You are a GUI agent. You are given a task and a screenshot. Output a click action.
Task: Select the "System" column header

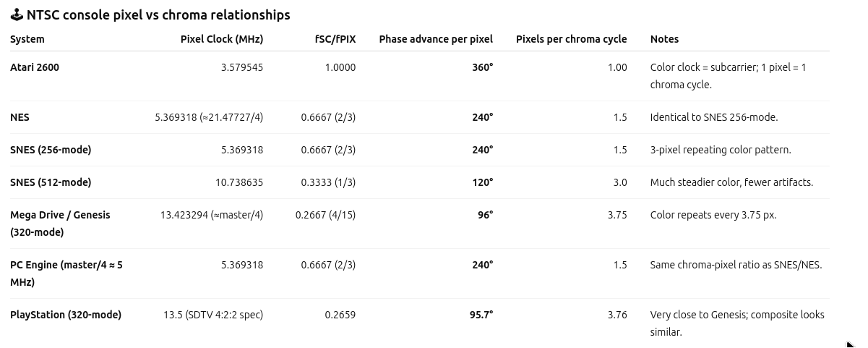pyautogui.click(x=27, y=39)
